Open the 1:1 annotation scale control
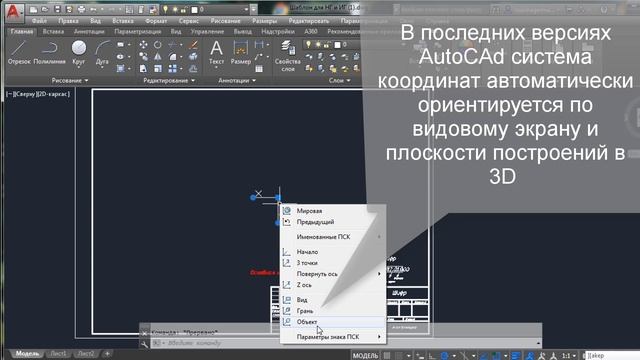This screenshot has height=360, width=640. point(568,356)
